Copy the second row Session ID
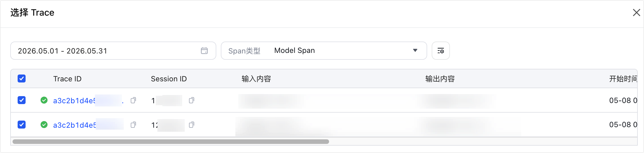644x153 pixels. click(x=192, y=125)
